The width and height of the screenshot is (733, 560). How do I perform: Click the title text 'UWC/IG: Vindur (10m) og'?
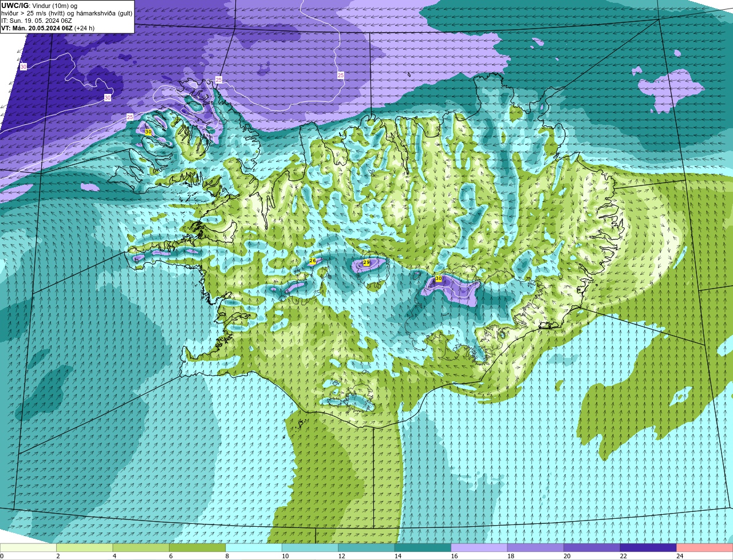point(39,5)
